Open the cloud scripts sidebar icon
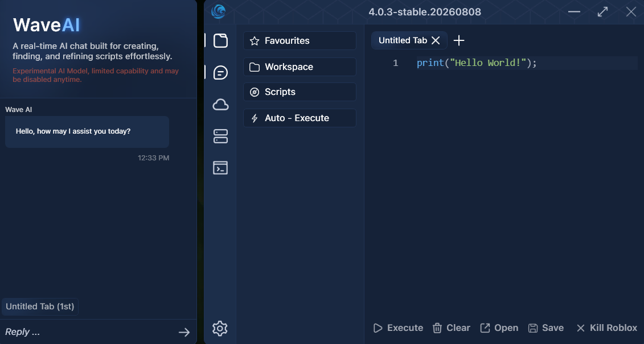This screenshot has width=644, height=344. pyautogui.click(x=220, y=105)
